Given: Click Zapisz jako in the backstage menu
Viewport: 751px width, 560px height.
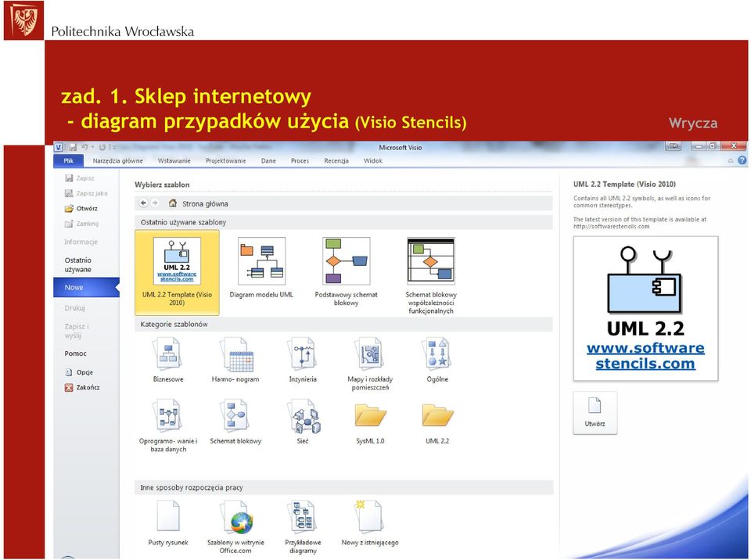Looking at the screenshot, I should coord(86,193).
